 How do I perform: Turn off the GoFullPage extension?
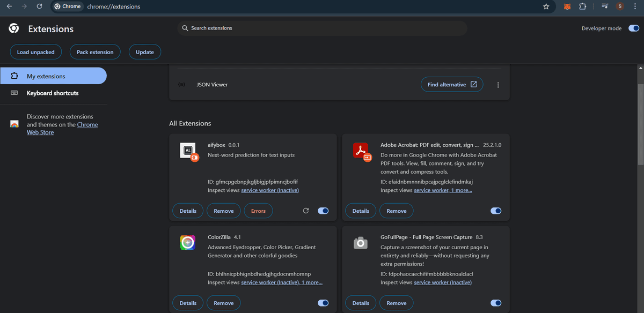point(496,303)
